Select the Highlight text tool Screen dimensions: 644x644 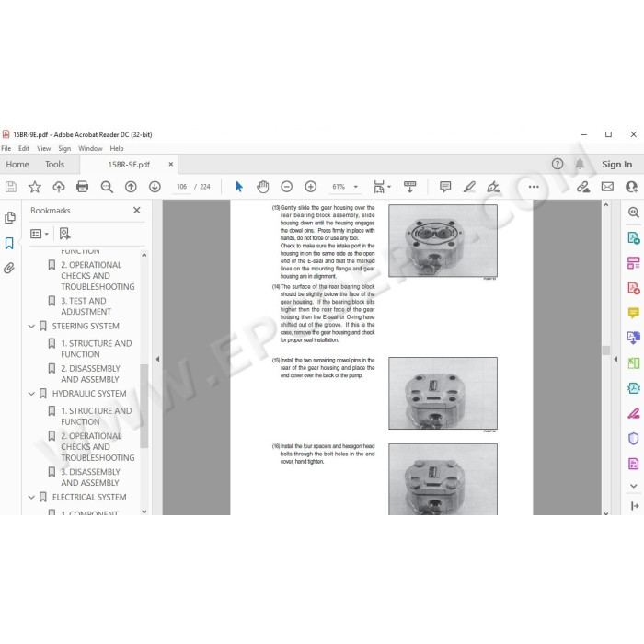pos(469,187)
